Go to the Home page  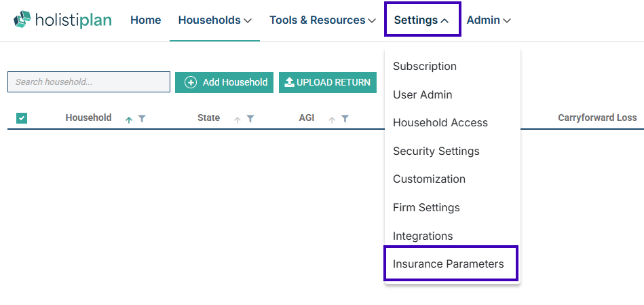(x=145, y=20)
